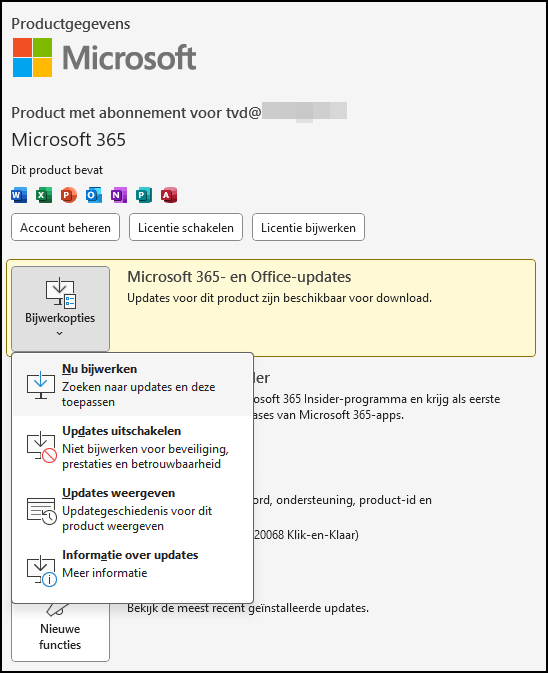Screen dimensions: 548x673
Task: Click the Microsoft four-color logo
Action: (33, 58)
